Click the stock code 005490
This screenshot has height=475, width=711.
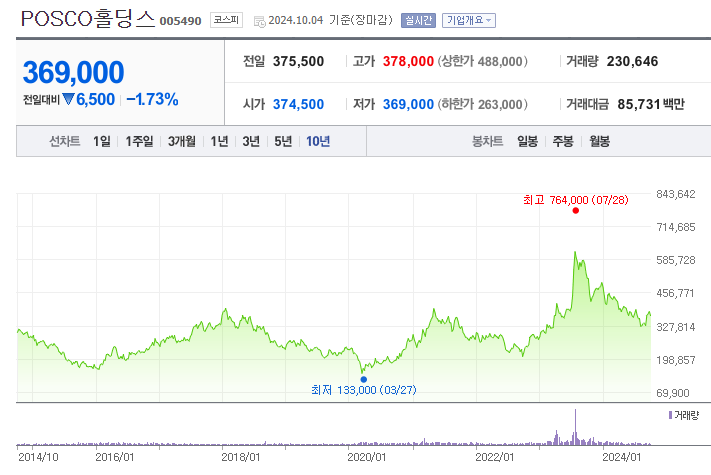pyautogui.click(x=180, y=21)
